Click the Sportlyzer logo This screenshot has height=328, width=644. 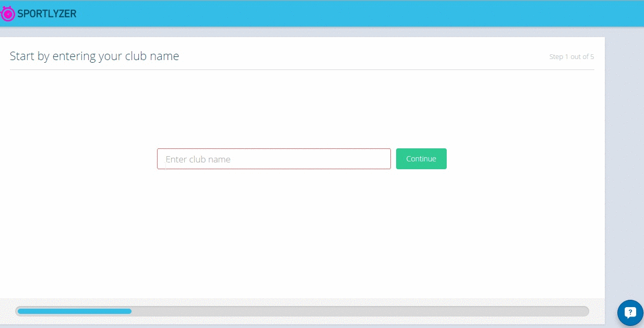pos(39,14)
